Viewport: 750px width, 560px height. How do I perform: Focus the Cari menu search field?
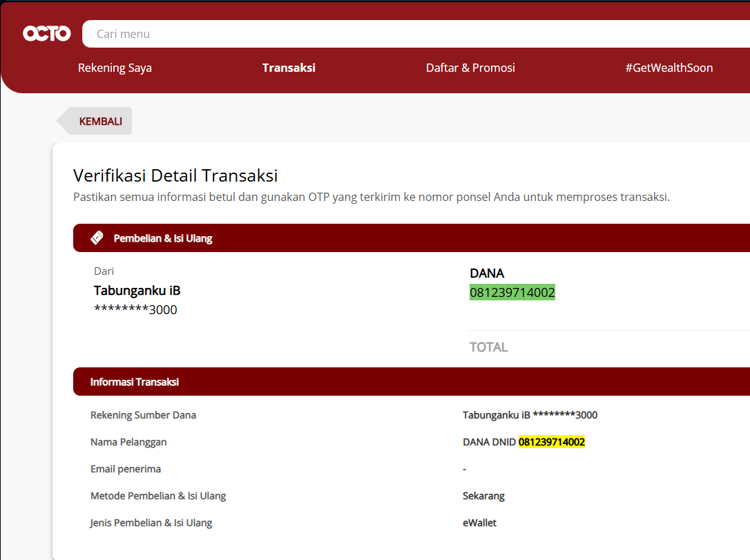pos(416,34)
